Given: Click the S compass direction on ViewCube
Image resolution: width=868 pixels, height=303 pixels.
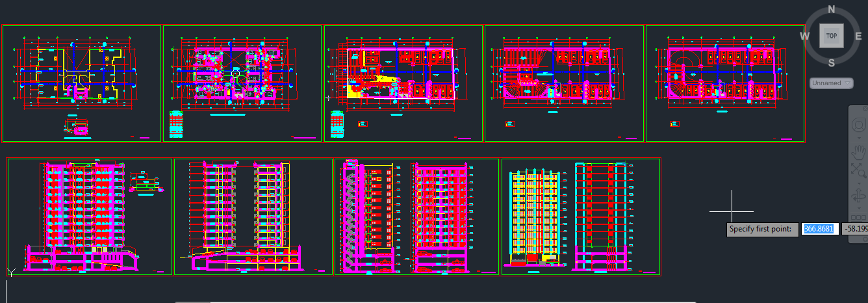Looking at the screenshot, I should tap(831, 62).
